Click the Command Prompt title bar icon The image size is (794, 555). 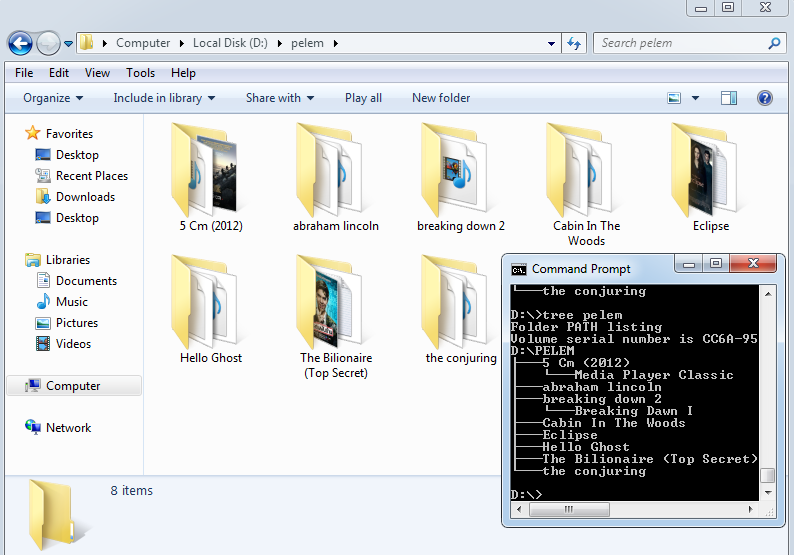tap(519, 269)
